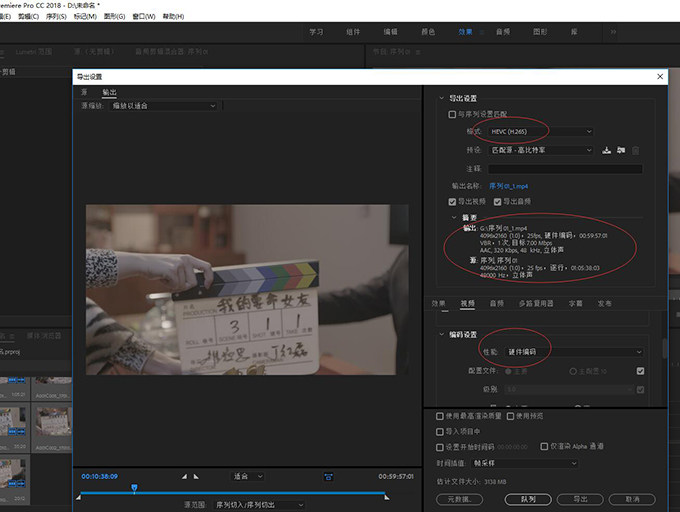Open 标记(M) menu in menu bar
The height and width of the screenshot is (512, 680).
point(85,16)
